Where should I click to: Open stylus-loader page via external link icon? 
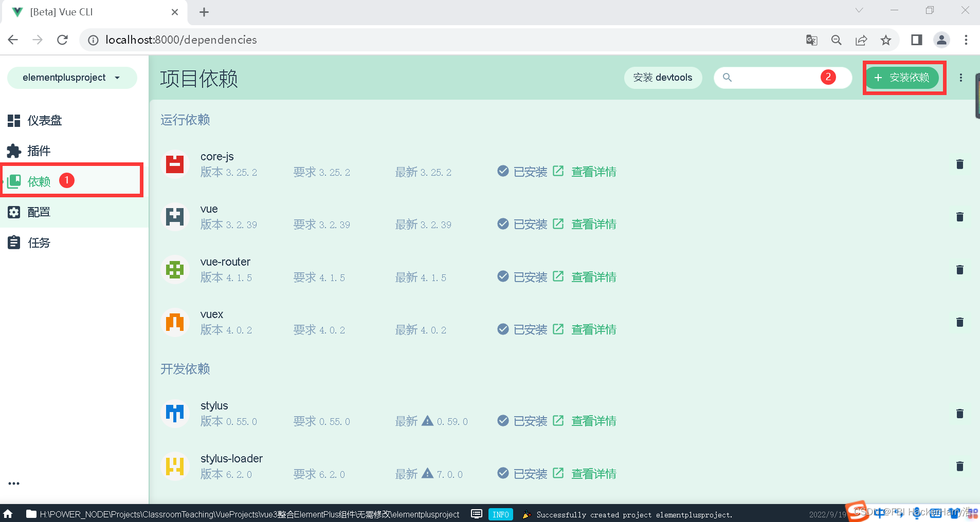coord(558,473)
